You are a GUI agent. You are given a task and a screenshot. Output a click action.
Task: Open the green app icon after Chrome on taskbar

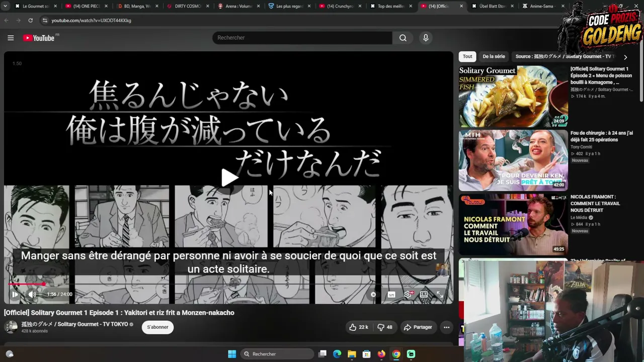click(411, 354)
